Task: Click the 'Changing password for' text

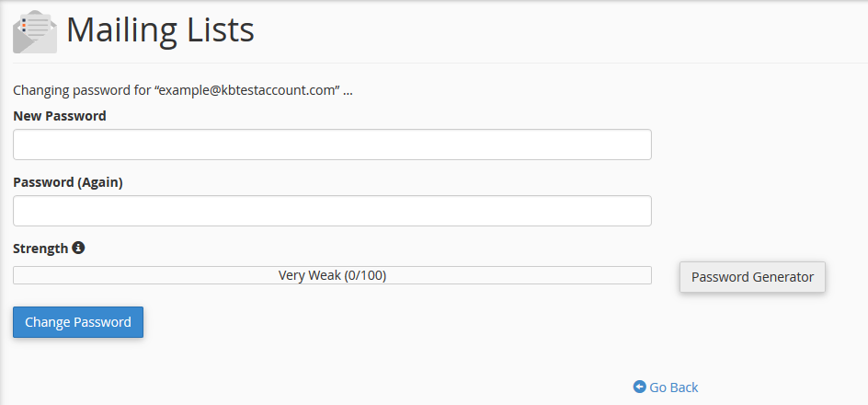Action: coord(81,91)
